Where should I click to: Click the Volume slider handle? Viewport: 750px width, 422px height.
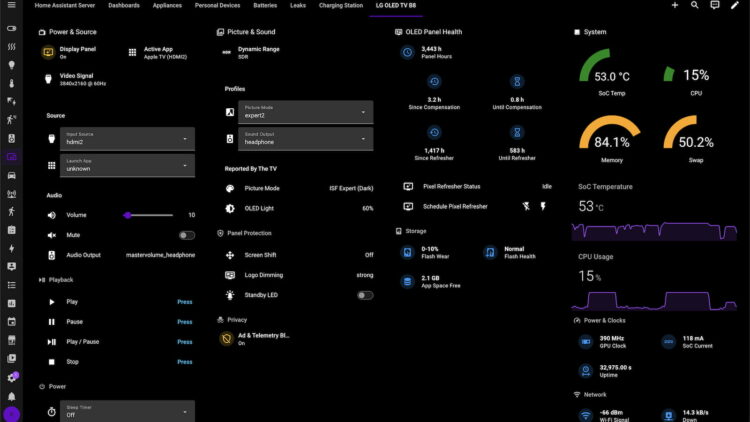coord(127,215)
